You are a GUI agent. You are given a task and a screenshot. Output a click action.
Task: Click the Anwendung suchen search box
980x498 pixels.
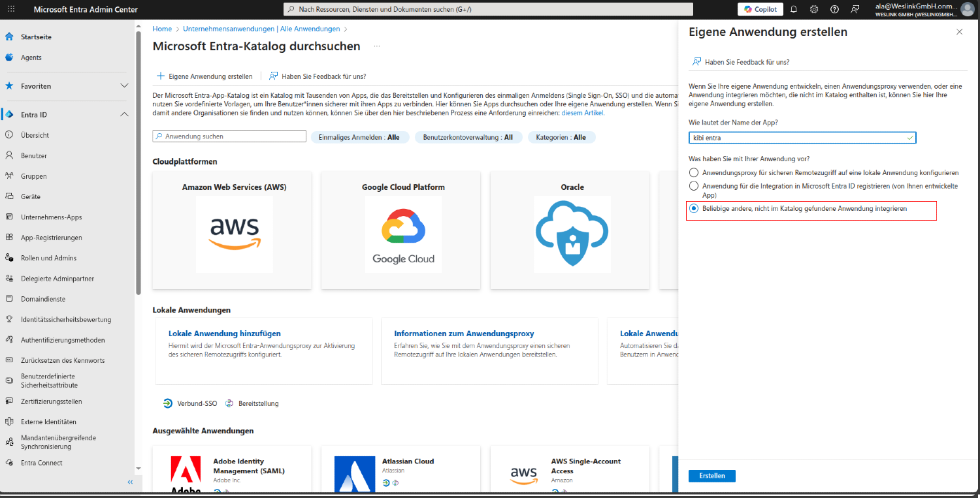[229, 136]
